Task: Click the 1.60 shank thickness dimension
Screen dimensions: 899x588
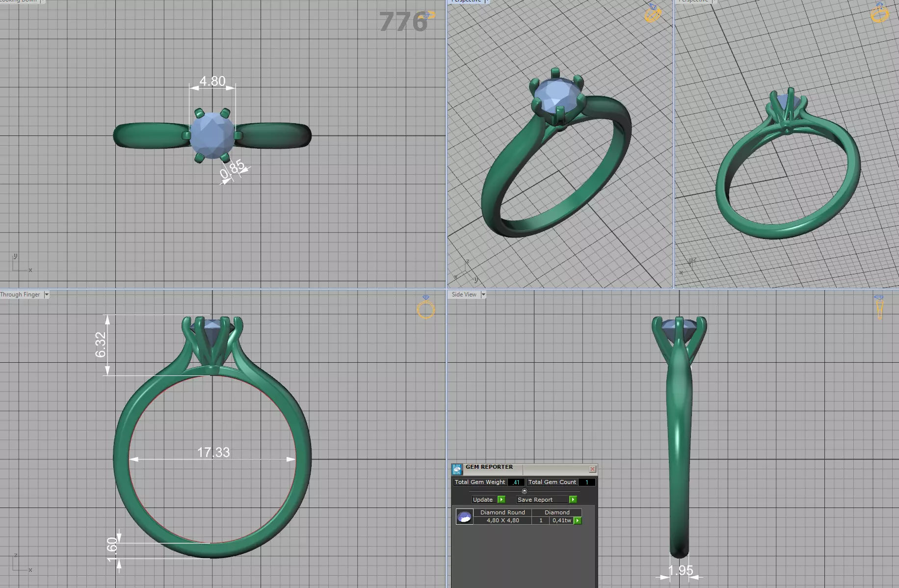Action: (112, 550)
